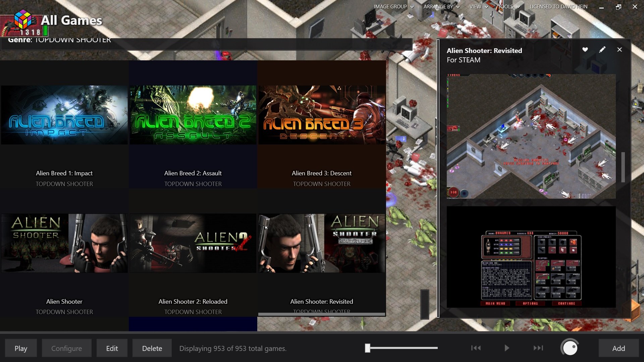Open gameplay screenshot in details panel
This screenshot has height=362, width=644.
[531, 136]
